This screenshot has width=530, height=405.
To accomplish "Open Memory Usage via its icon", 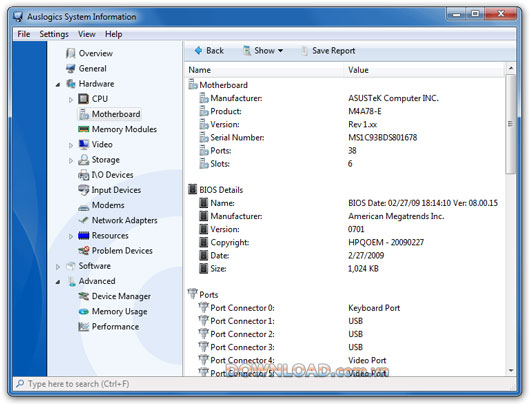I will coord(83,312).
